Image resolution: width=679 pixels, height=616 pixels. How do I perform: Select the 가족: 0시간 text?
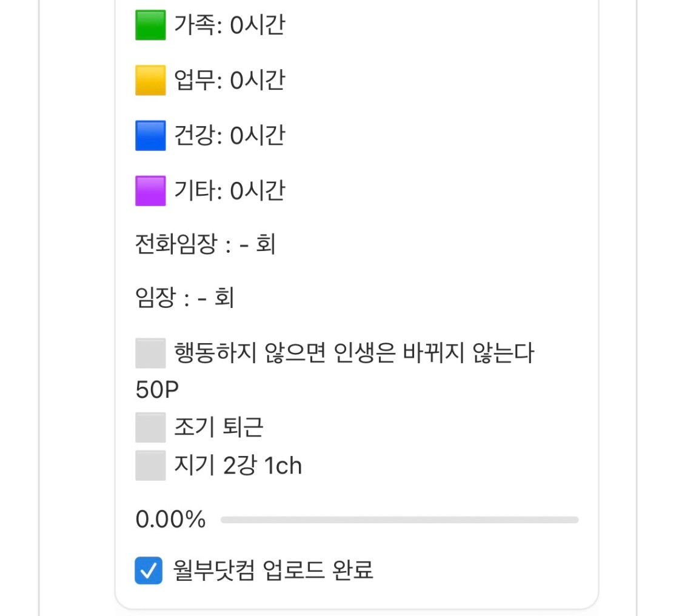pos(229,25)
